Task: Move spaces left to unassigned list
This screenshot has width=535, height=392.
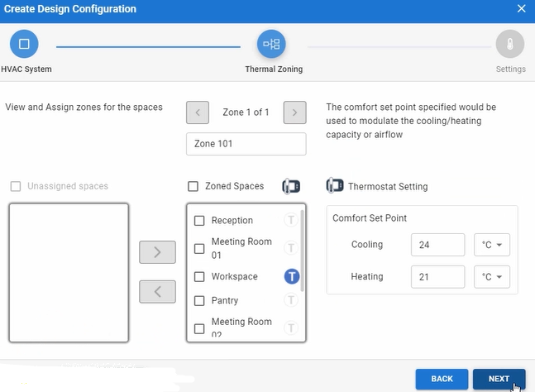Action: (158, 291)
